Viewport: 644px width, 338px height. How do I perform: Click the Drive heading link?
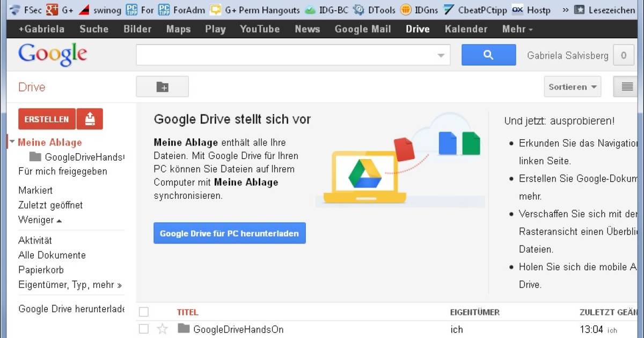(32, 87)
